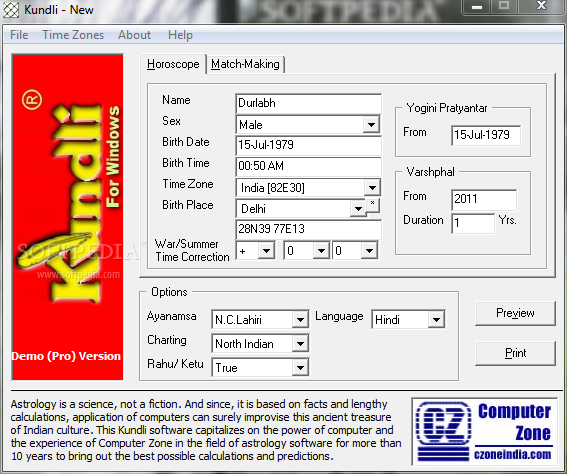
Task: Click the Options group label
Action: coord(169,292)
